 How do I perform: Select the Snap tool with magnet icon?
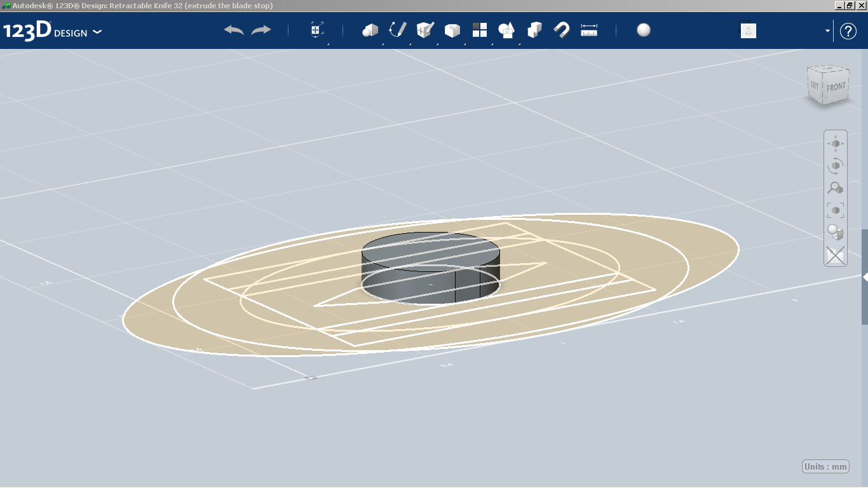[561, 29]
